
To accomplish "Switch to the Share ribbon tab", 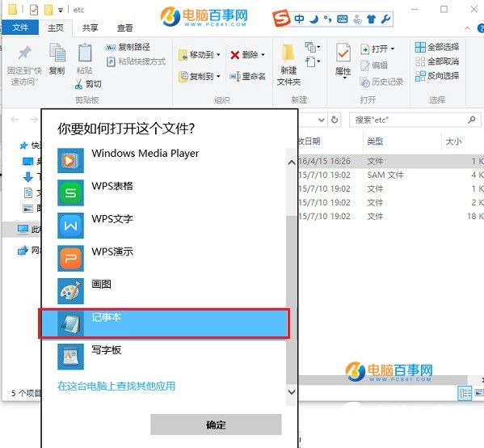I will tap(90, 27).
